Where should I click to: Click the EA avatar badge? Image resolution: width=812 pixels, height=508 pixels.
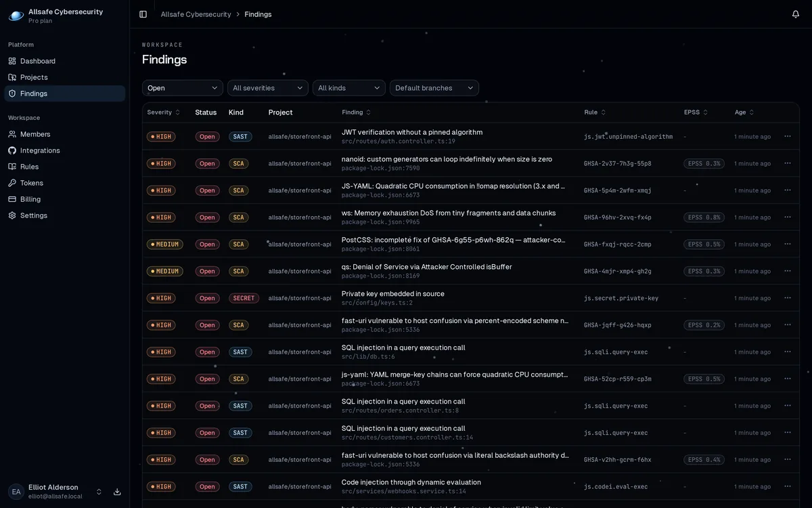(x=16, y=492)
